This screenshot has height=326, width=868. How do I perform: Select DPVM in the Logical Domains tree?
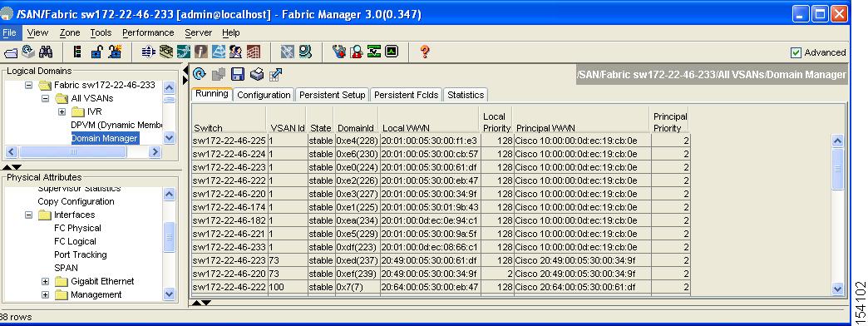tap(116, 125)
